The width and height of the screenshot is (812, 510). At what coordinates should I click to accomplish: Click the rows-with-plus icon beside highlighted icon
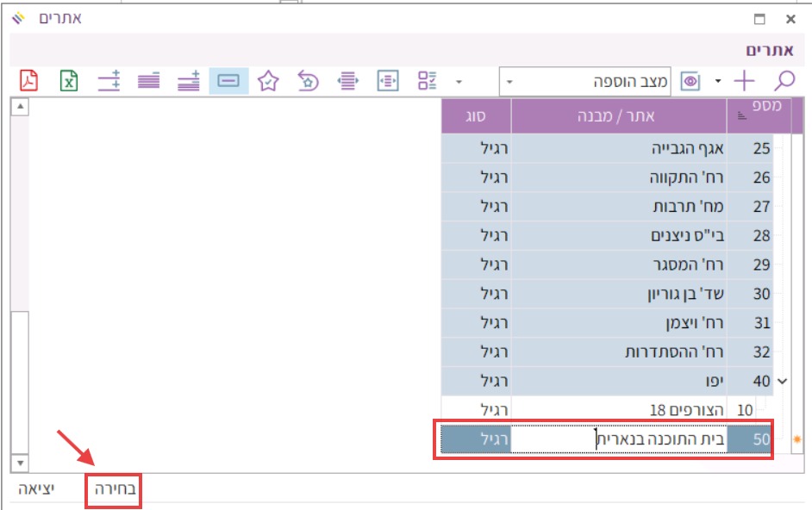[x=188, y=81]
